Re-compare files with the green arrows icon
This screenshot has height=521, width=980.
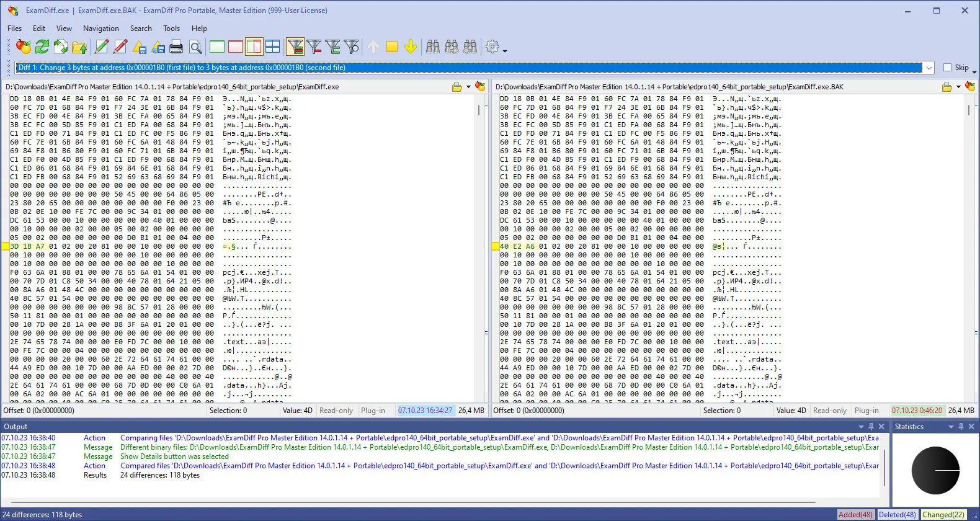click(x=42, y=47)
